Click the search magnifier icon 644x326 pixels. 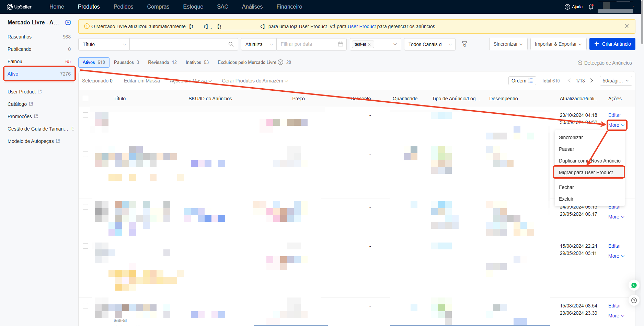click(x=231, y=44)
